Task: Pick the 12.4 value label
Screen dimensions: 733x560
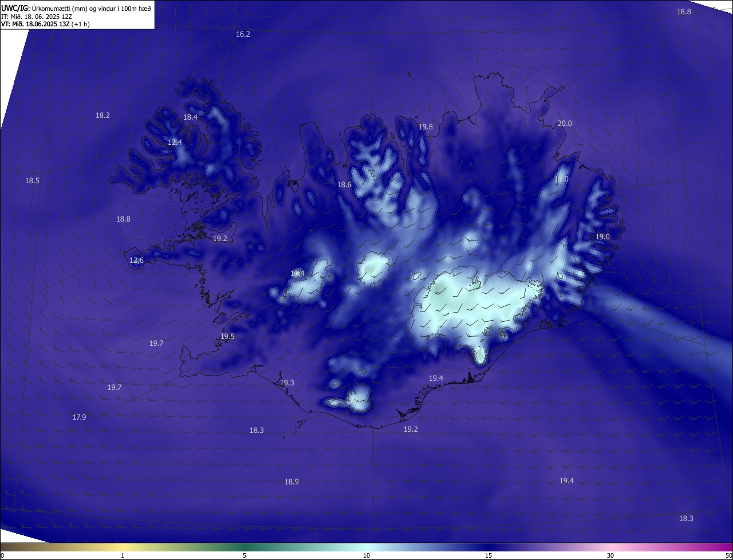Action: [175, 143]
